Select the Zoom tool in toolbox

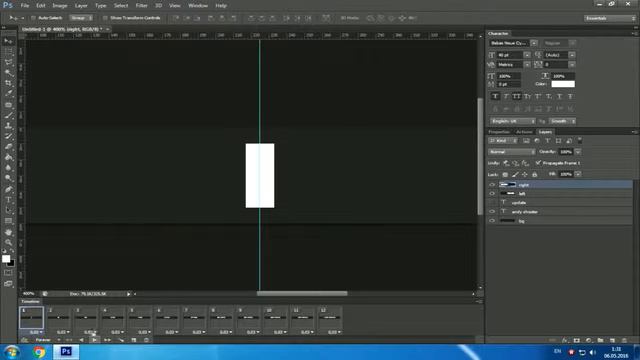pos(8,242)
